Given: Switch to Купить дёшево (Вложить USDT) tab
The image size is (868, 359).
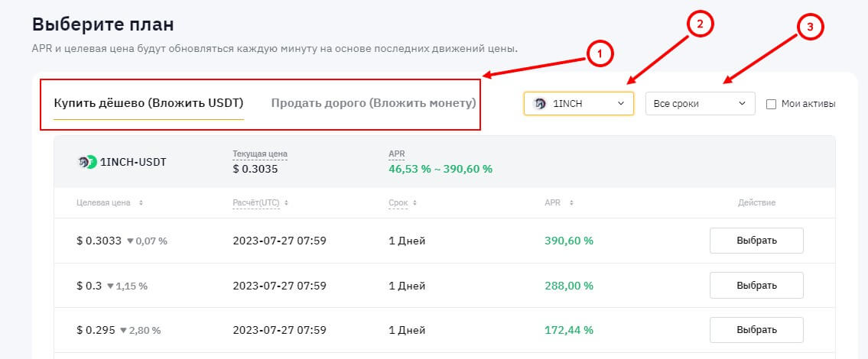Looking at the screenshot, I should pyautogui.click(x=148, y=103).
